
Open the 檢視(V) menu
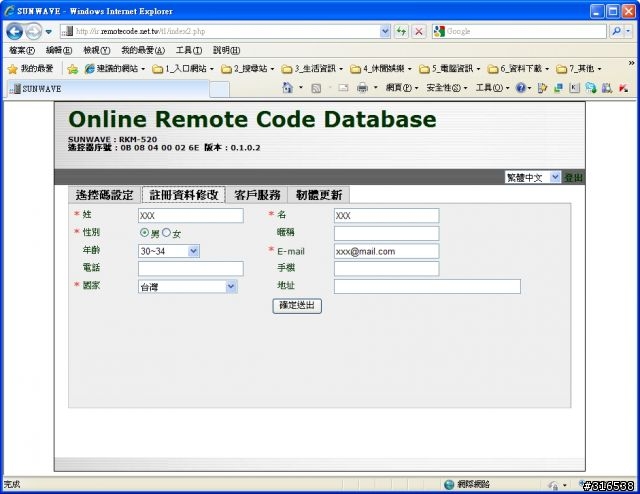coord(96,50)
